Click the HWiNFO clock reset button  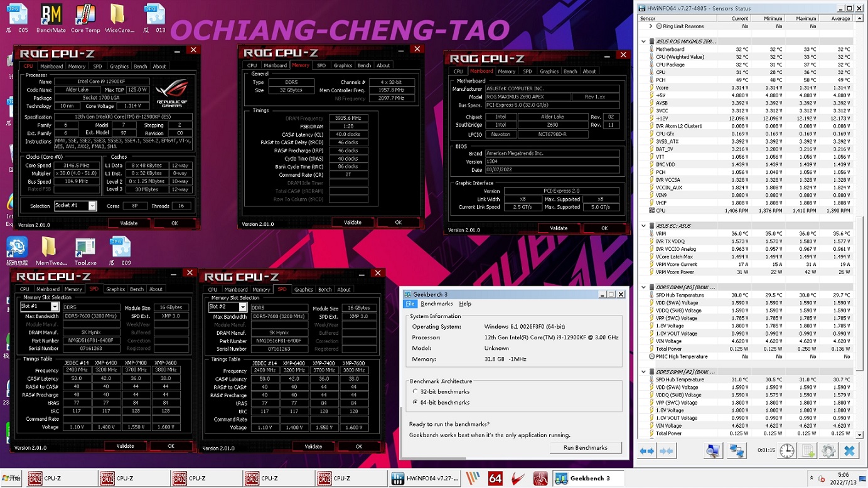click(787, 451)
